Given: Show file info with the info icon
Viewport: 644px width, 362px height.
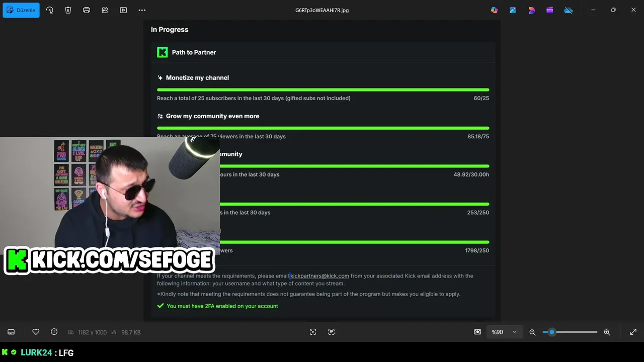Looking at the screenshot, I should [54, 332].
